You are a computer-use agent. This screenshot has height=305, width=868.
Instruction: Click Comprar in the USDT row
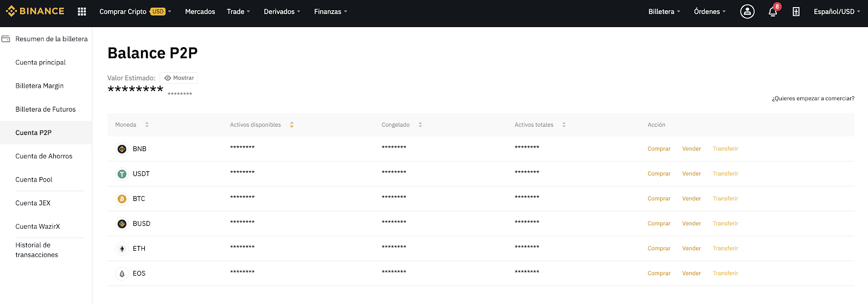(659, 174)
